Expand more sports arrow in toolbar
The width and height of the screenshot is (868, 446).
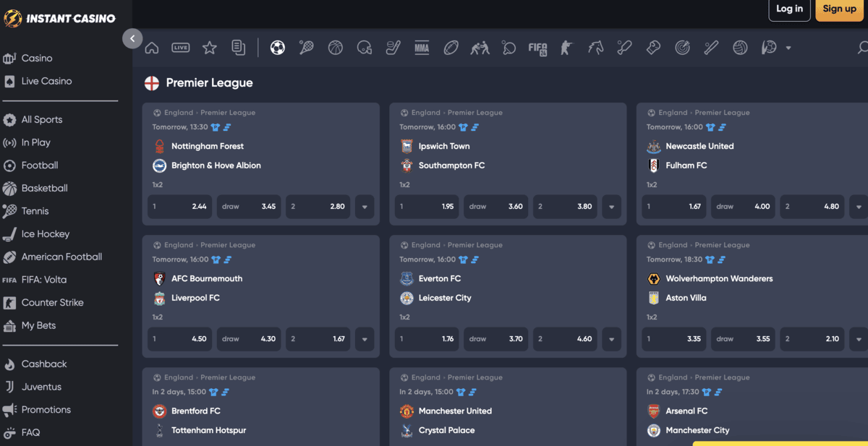tap(788, 48)
